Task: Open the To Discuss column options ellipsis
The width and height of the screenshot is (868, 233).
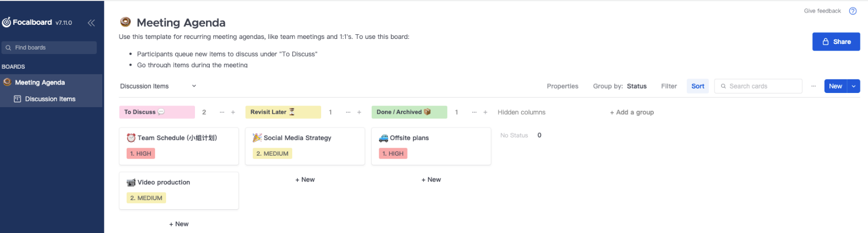Action: point(222,112)
